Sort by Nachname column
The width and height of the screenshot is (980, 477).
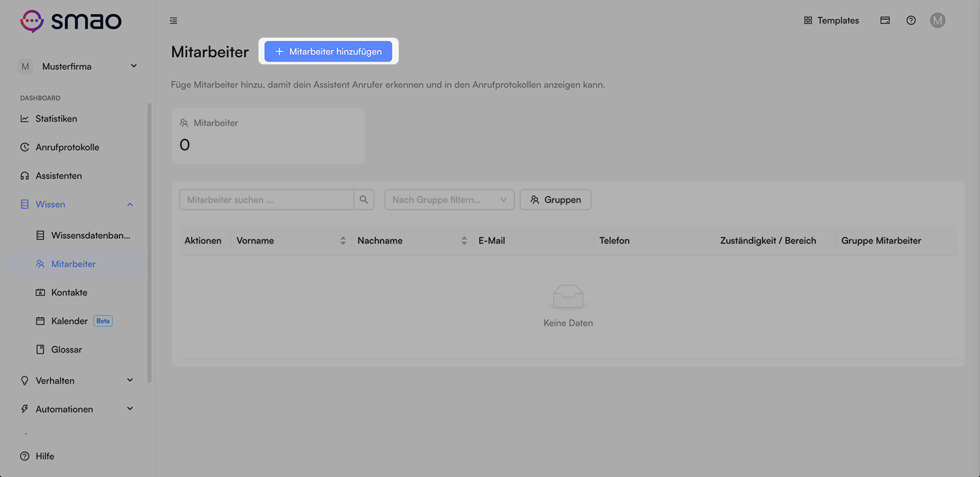[x=412, y=241]
